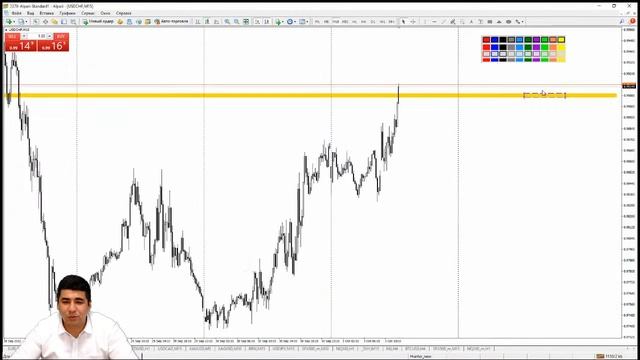
Task: Toggle the Market Watch window icon
Action: (36, 22)
